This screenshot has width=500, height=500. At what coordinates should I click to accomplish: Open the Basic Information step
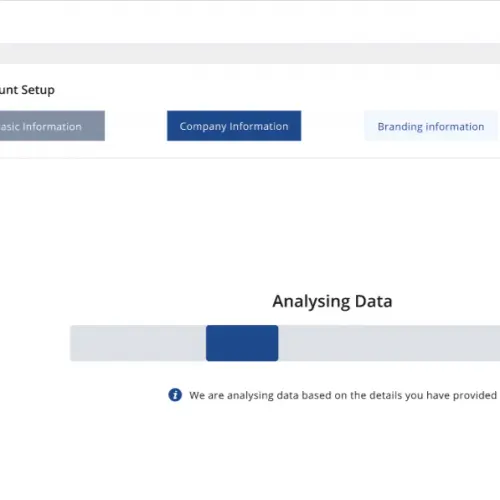point(52,126)
